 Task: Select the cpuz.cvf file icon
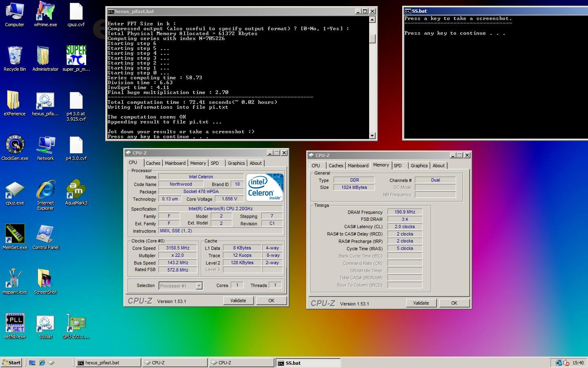coord(76,15)
